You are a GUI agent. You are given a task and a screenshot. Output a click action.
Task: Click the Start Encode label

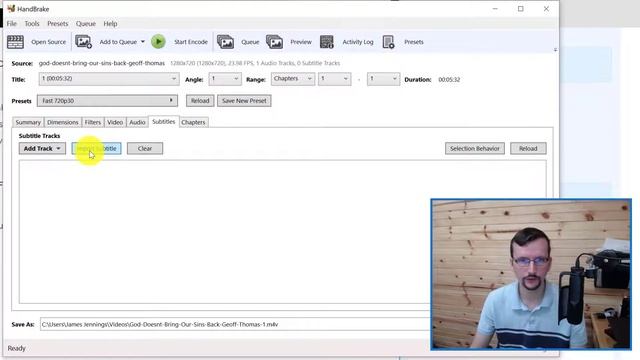[191, 42]
